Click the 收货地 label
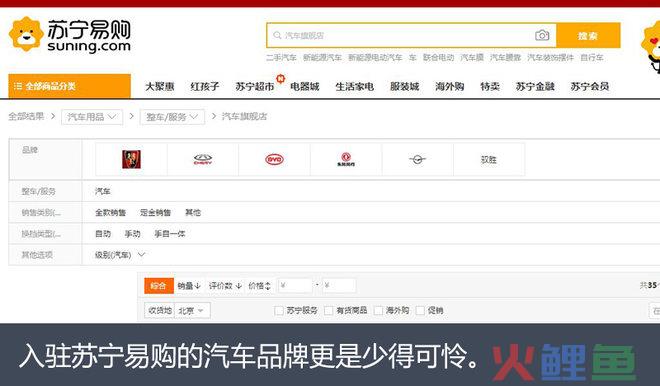Screen dimensions: 660x386 pos(160,311)
